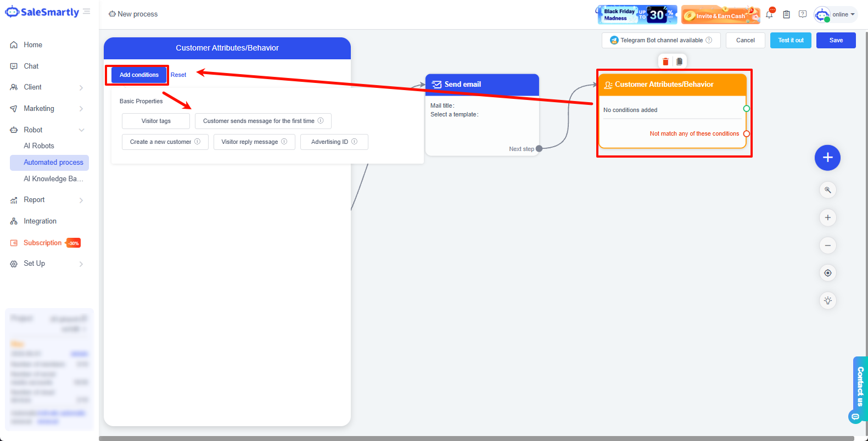
Task: Expand the Marketing menu
Action: pos(49,109)
